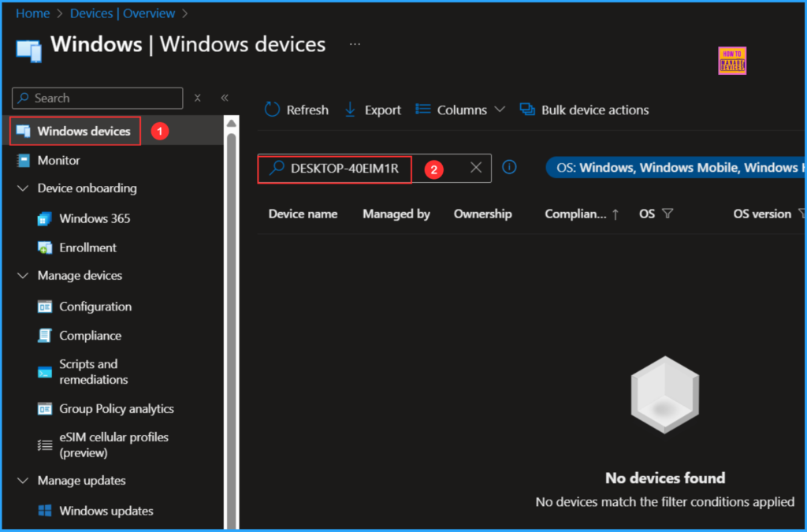Open eSIM cellular profiles (preview)
Screen dimensions: 807x532
click(x=113, y=445)
